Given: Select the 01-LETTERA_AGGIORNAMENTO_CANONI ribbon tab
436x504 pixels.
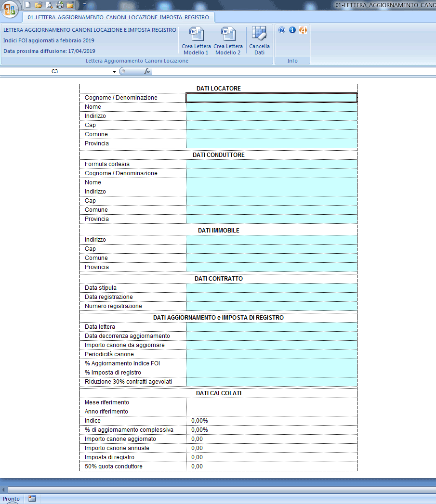Looking at the screenshot, I should click(118, 17).
